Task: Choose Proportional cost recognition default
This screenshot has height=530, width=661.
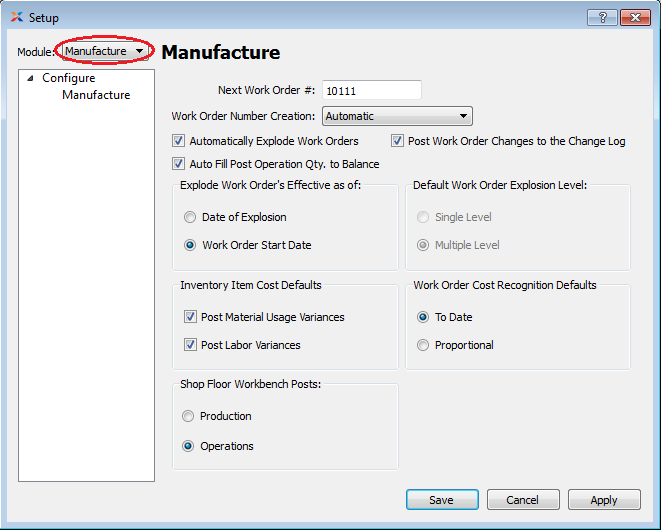Action: click(423, 345)
